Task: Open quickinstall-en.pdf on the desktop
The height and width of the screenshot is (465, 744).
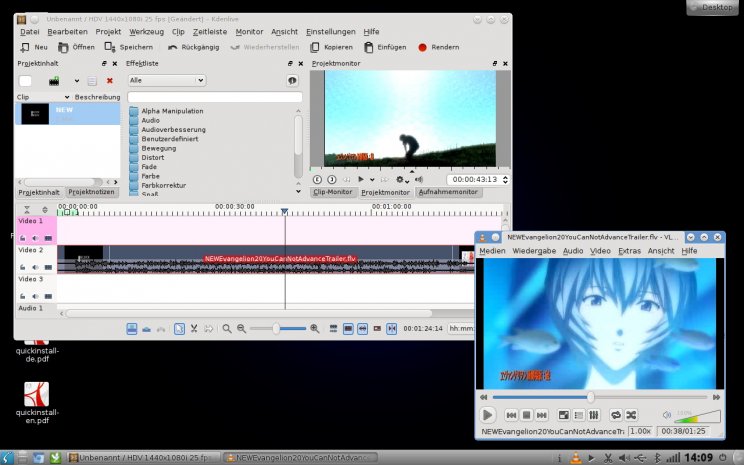Action: point(37,403)
